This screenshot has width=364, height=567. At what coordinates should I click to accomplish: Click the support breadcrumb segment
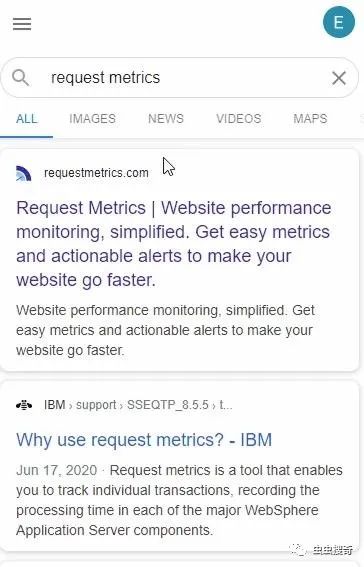click(x=96, y=405)
